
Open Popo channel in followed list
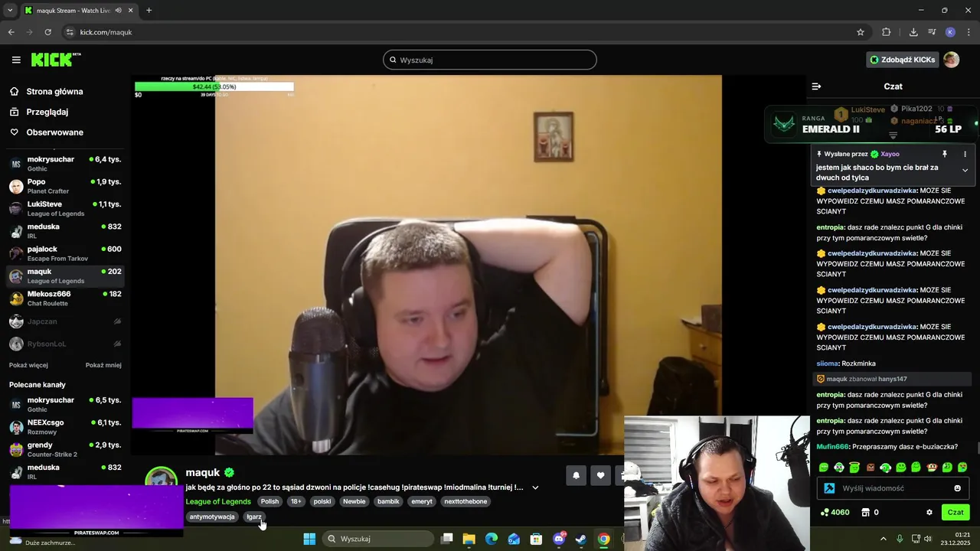click(64, 186)
